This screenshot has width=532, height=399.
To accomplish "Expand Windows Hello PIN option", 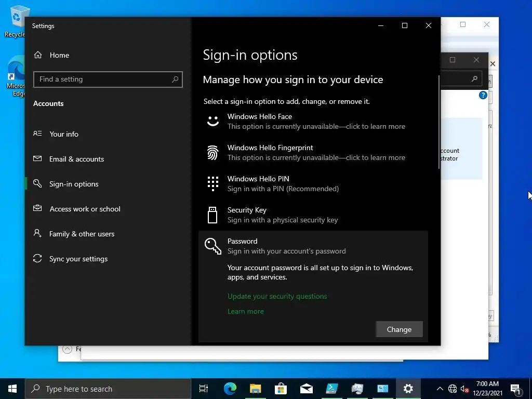I will tap(313, 184).
